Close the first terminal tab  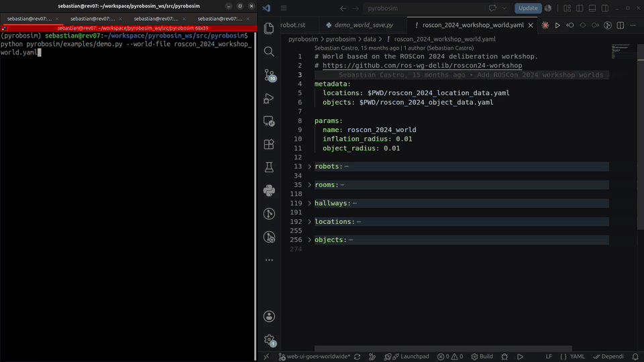[x=56, y=19]
